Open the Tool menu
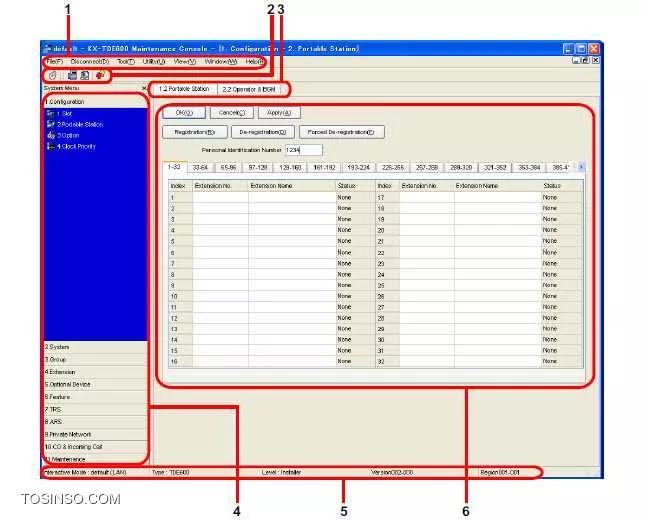The image size is (645, 520). pyautogui.click(x=126, y=62)
